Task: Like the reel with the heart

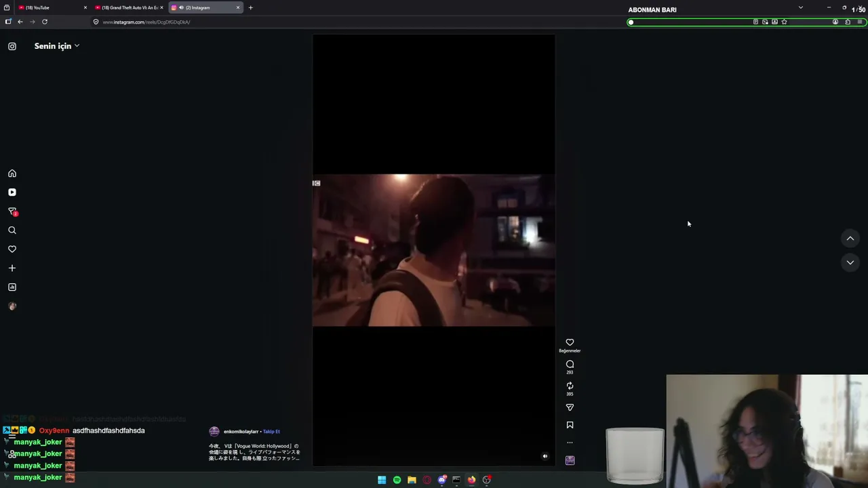Action: [x=570, y=342]
